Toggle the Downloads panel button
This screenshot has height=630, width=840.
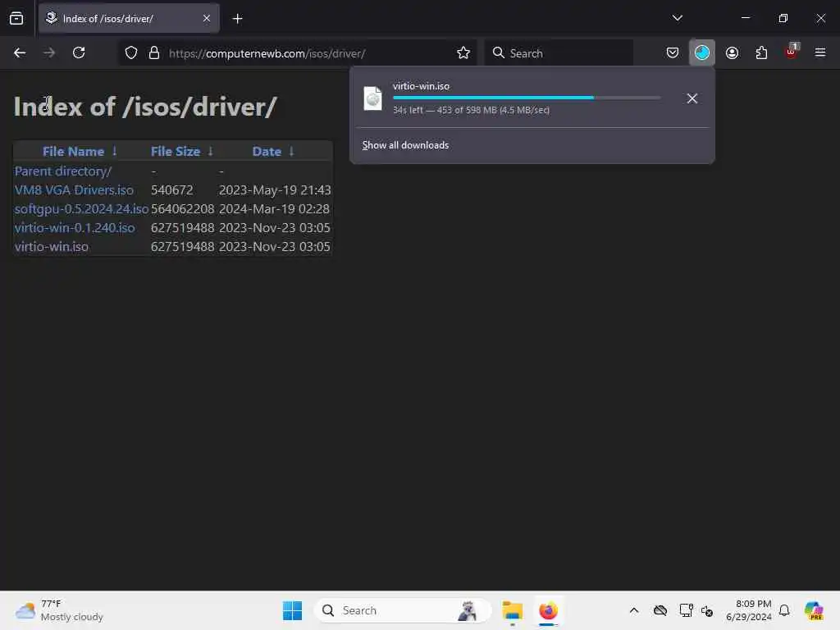tap(702, 53)
